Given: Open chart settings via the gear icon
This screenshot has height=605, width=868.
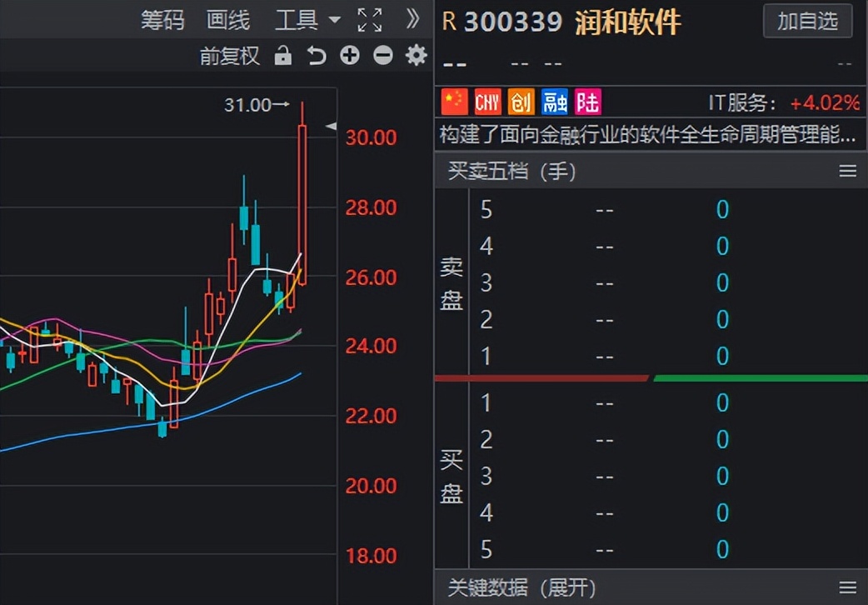Looking at the screenshot, I should click(x=415, y=56).
